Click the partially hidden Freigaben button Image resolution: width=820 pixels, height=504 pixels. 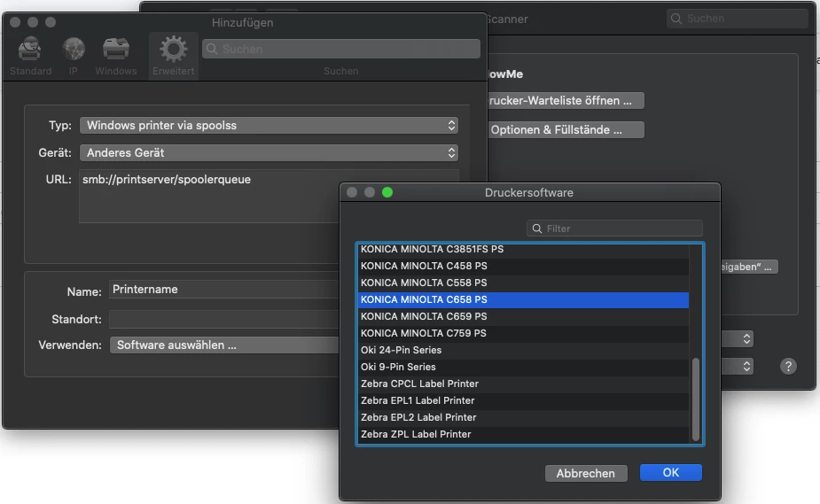pyautogui.click(x=749, y=267)
